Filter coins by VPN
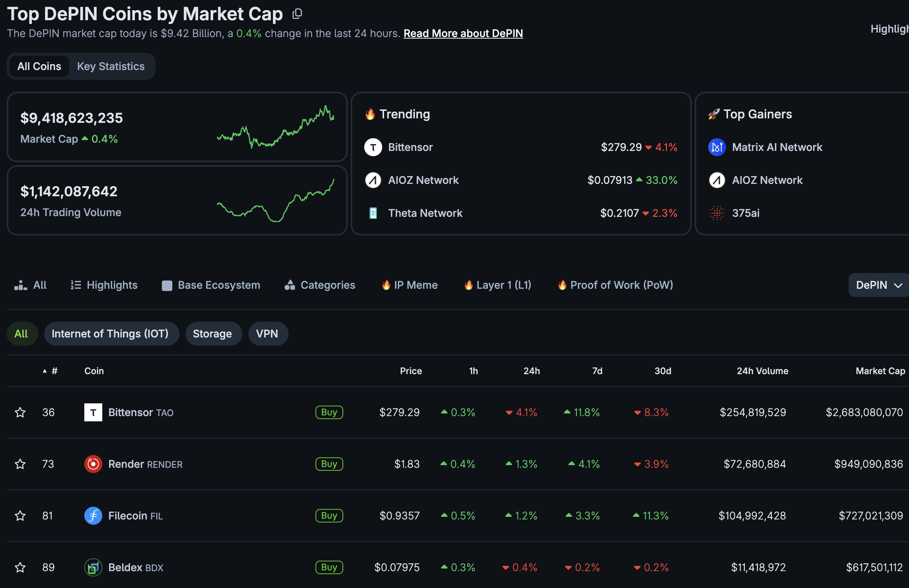Image resolution: width=909 pixels, height=588 pixels. pos(268,333)
